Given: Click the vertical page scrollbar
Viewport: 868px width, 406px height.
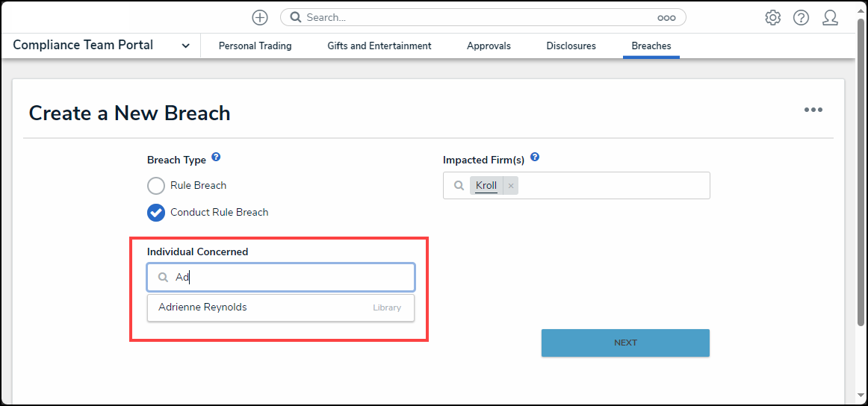Looking at the screenshot, I should click(862, 172).
